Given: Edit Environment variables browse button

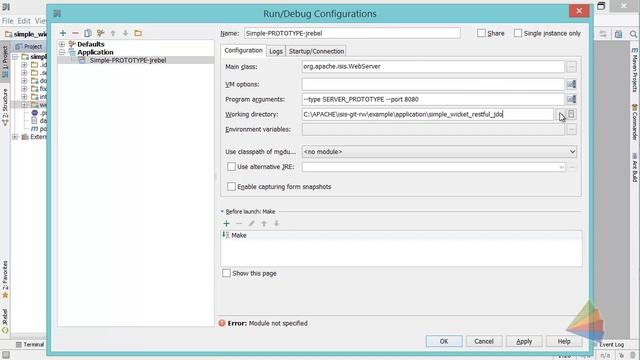Looking at the screenshot, I should pyautogui.click(x=571, y=129).
